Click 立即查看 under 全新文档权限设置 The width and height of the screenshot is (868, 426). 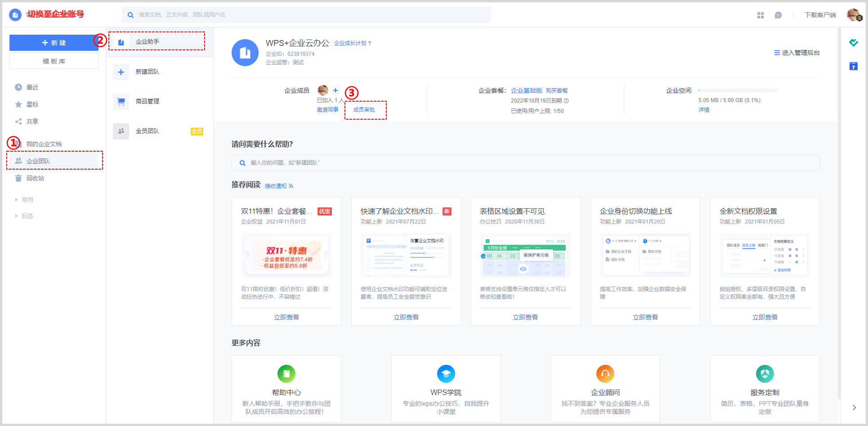click(x=765, y=317)
